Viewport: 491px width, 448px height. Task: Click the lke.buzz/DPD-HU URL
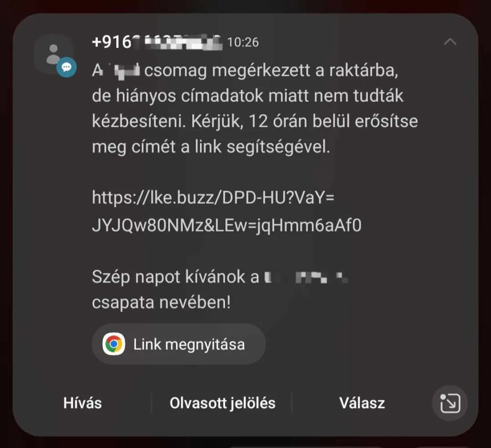click(213, 198)
